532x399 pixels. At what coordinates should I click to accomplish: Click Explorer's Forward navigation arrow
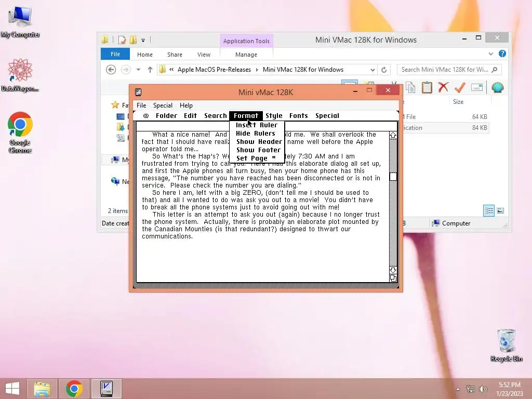pyautogui.click(x=126, y=70)
